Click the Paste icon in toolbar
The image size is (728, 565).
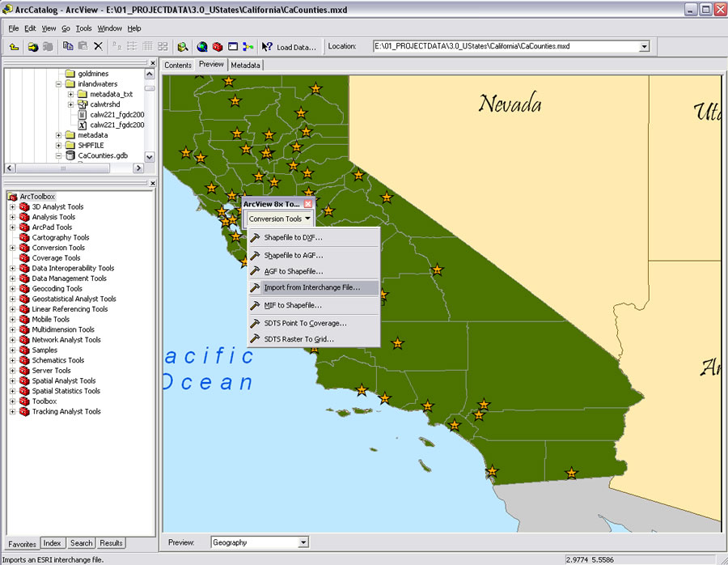click(83, 46)
